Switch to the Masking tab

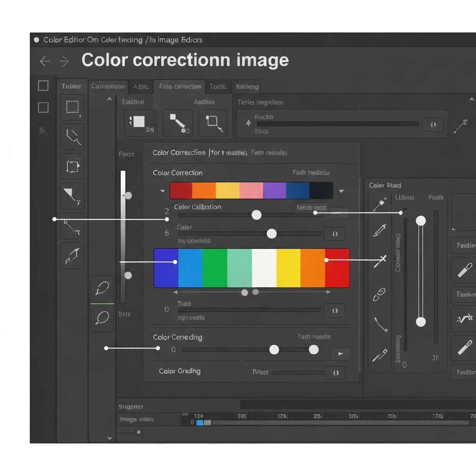tap(247, 87)
